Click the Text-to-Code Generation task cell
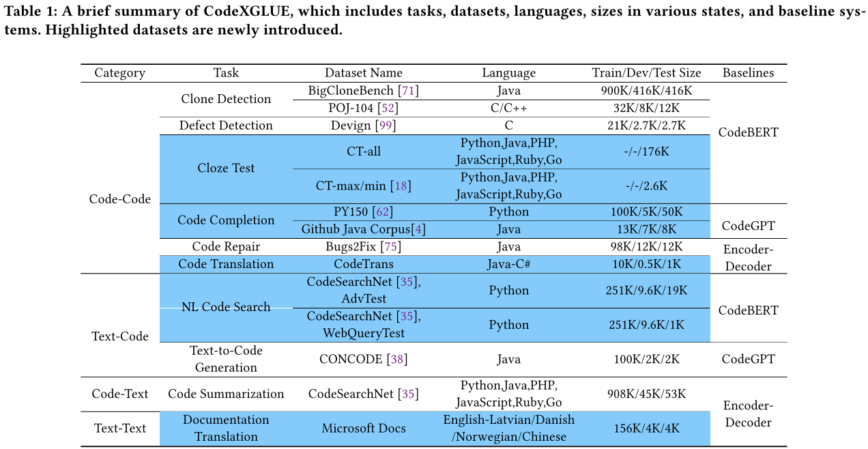Viewport: 868px width, 449px height. click(x=226, y=359)
